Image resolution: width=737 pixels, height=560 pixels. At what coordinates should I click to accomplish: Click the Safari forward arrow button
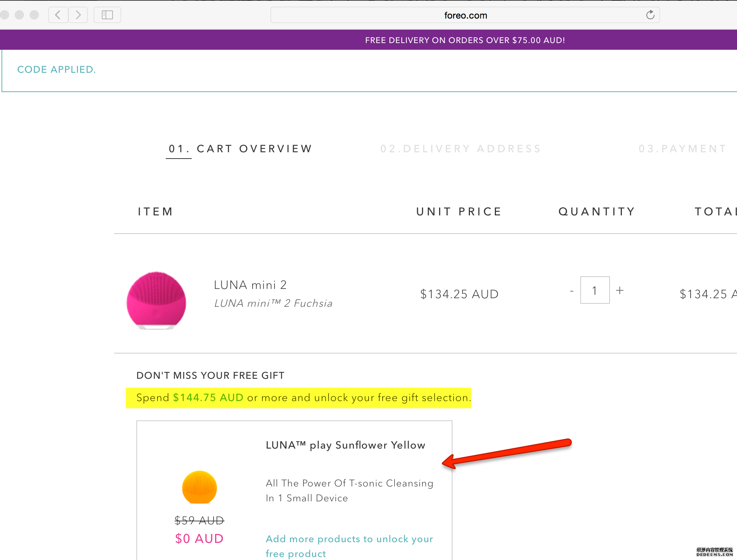pyautogui.click(x=78, y=15)
